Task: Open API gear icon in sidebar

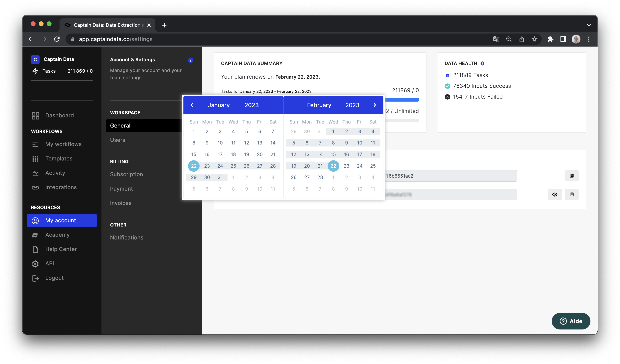Action: tap(35, 264)
